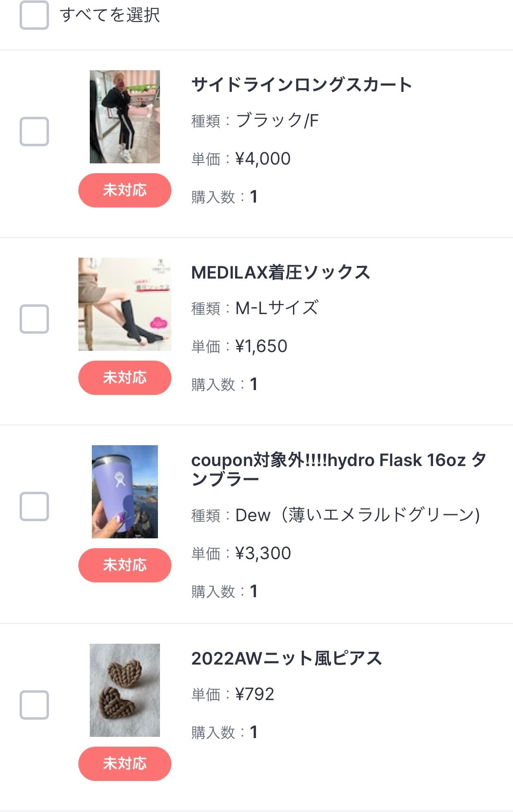
Task: Tap 未対応 badge under the earrings photo
Action: click(x=125, y=764)
